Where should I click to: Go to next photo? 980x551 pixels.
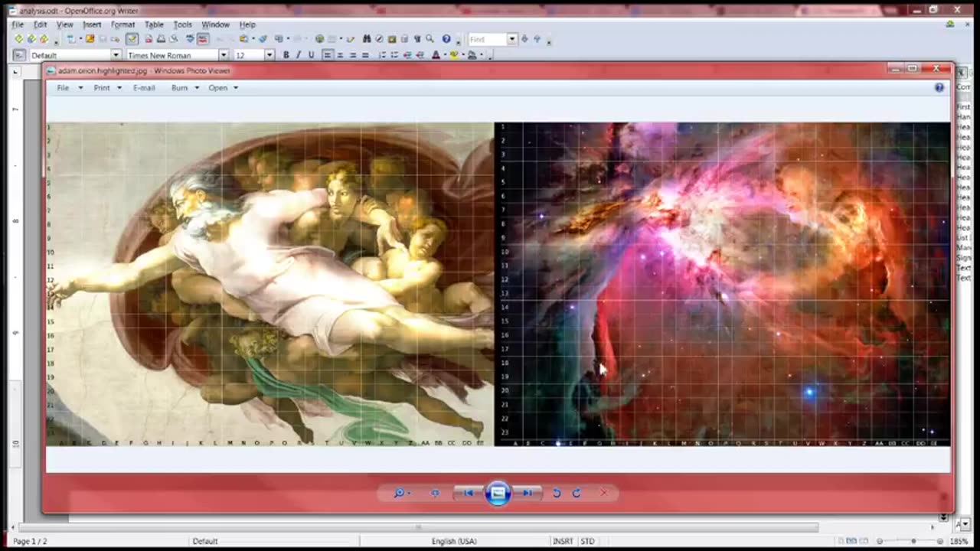528,494
